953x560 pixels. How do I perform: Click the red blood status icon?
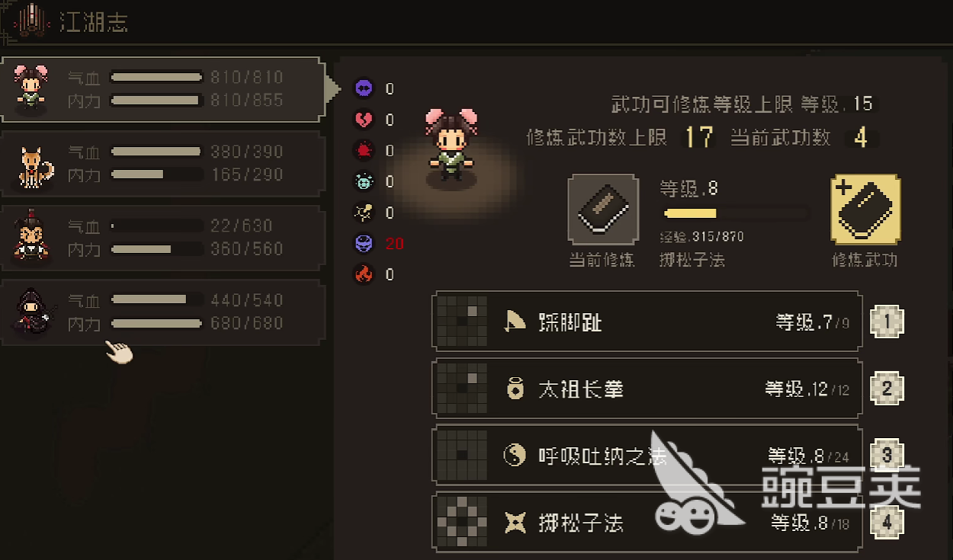coord(364,151)
